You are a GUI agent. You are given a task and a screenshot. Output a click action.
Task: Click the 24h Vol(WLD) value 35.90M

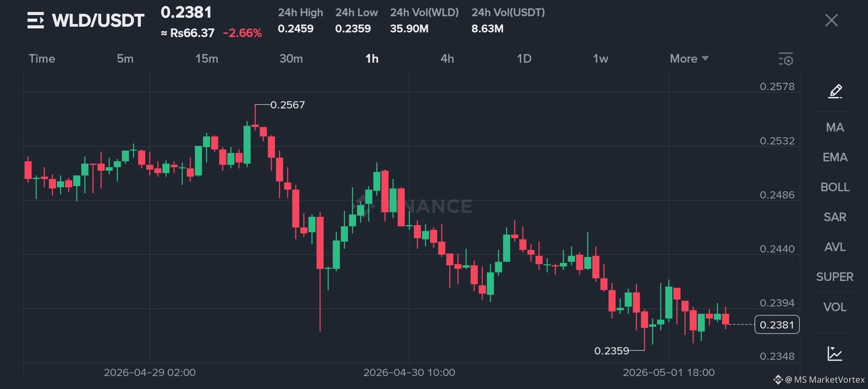tap(409, 28)
